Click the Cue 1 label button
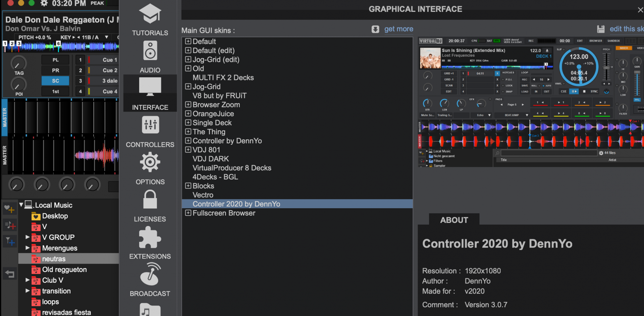Screen dimensions: 644x316 tap(103, 60)
